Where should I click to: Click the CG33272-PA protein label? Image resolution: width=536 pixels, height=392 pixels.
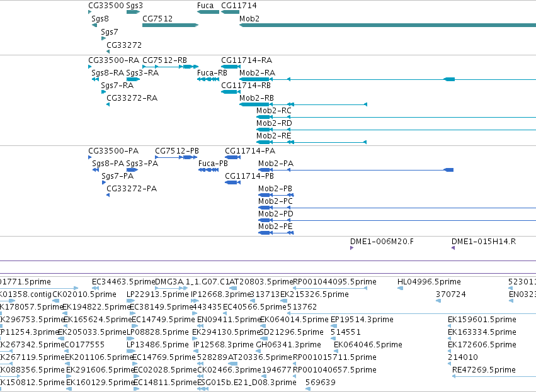(x=132, y=189)
